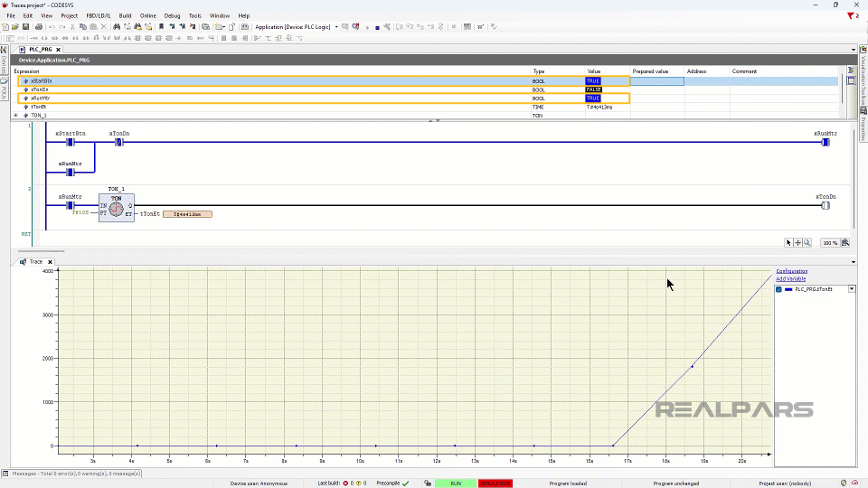
Task: Click the Messages panel icon in the status bar
Action: point(5,474)
